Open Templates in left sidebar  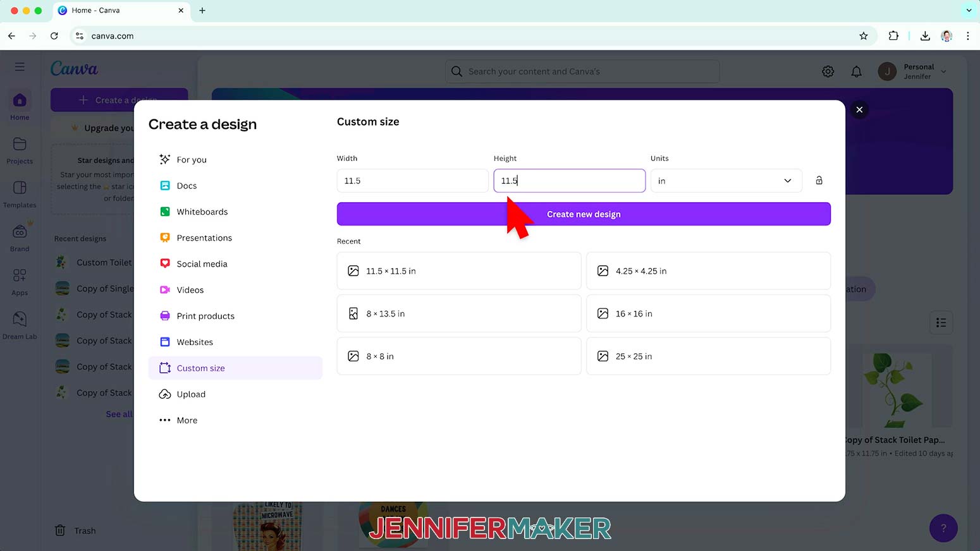pos(20,194)
